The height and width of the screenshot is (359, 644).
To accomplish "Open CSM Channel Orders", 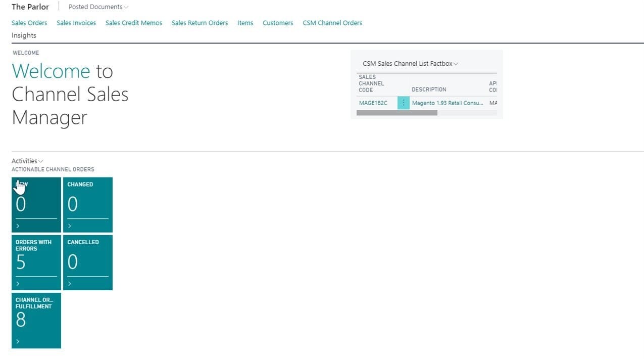I will [332, 23].
